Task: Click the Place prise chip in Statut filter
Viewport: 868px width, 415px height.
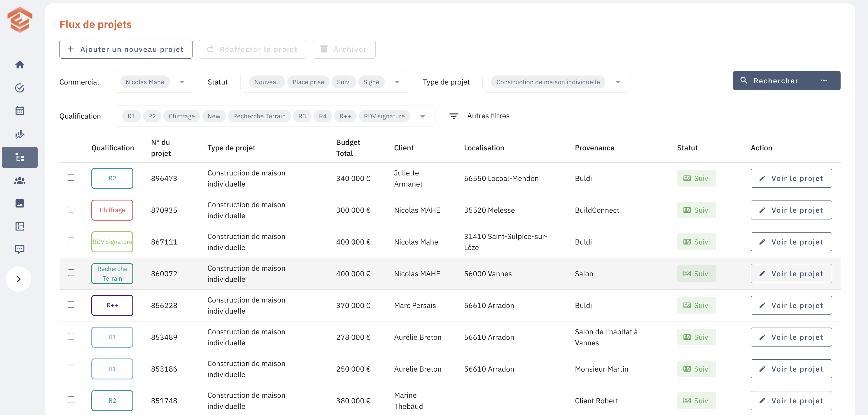Action: click(x=308, y=82)
